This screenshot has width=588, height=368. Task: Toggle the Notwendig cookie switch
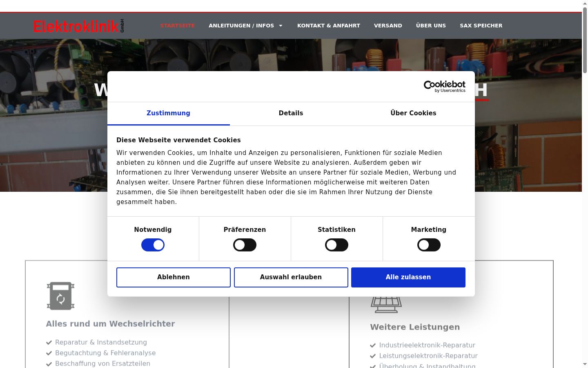tap(153, 245)
